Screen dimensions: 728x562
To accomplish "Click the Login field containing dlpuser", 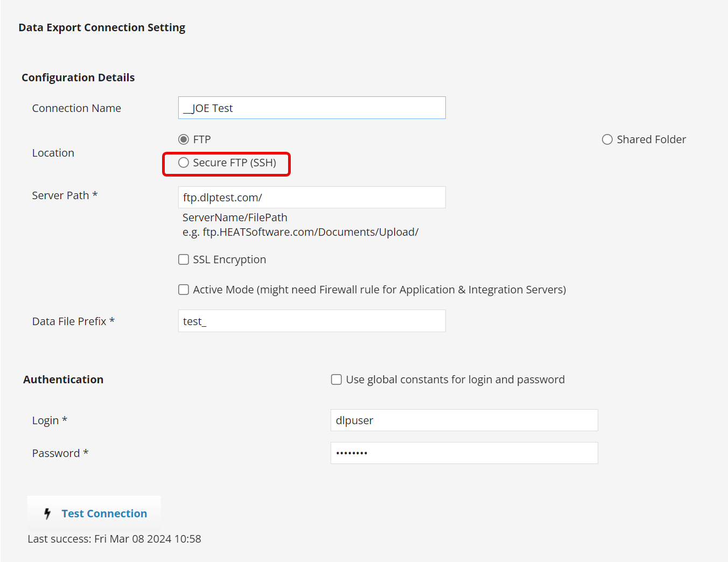I will click(464, 420).
